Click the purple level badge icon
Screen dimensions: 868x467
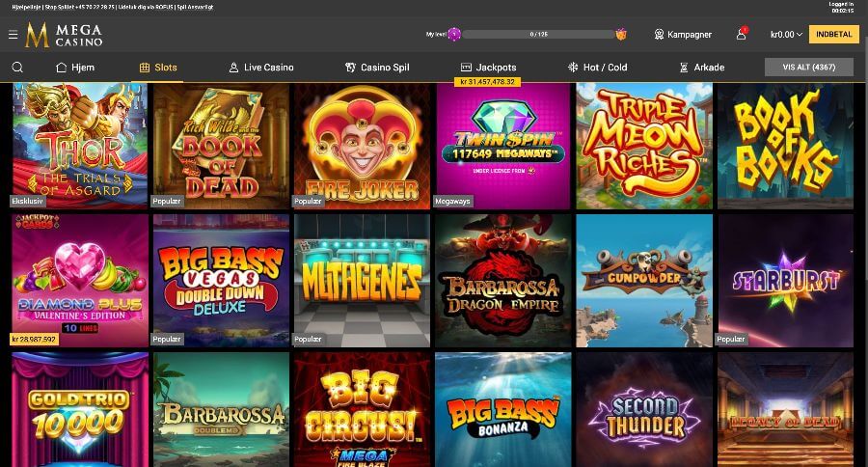coord(454,34)
